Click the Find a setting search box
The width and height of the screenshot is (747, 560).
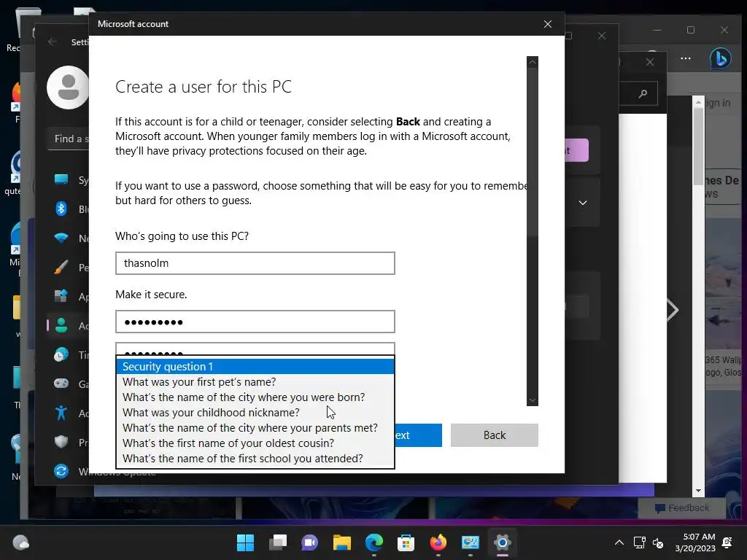point(68,139)
